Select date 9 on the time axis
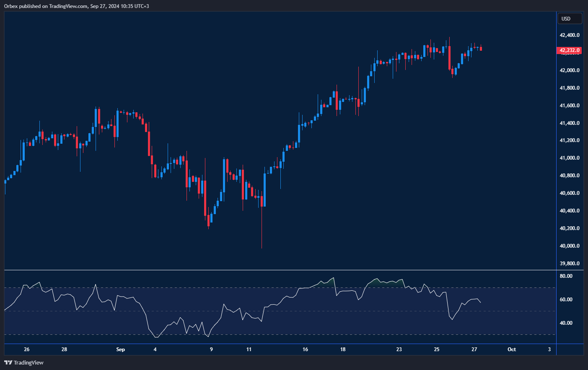This screenshot has width=588, height=370. pos(211,349)
